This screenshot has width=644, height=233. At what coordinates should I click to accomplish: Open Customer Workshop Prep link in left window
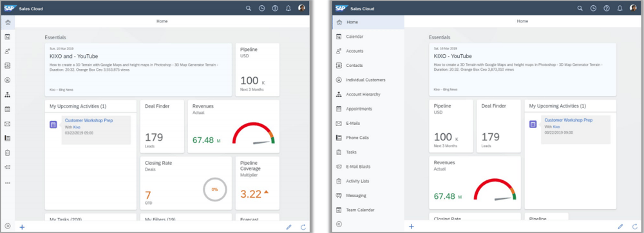point(89,120)
